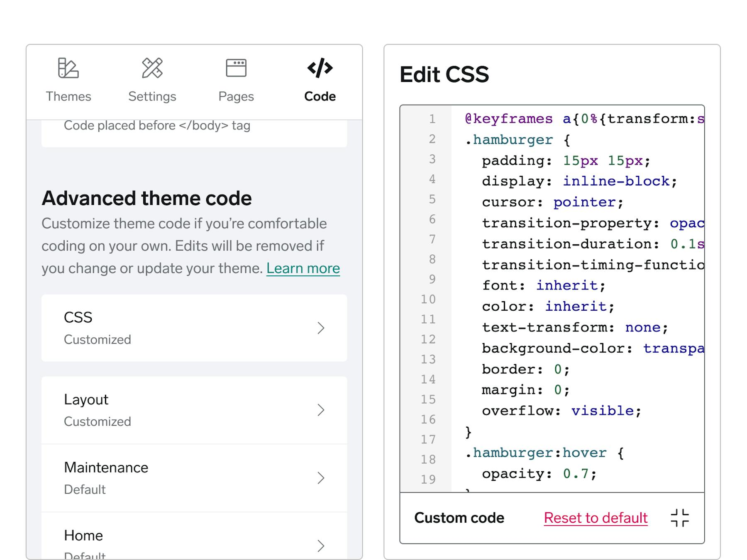This screenshot has width=747, height=560.
Task: Click the 'opacity: 0.7;' line
Action: tap(539, 473)
